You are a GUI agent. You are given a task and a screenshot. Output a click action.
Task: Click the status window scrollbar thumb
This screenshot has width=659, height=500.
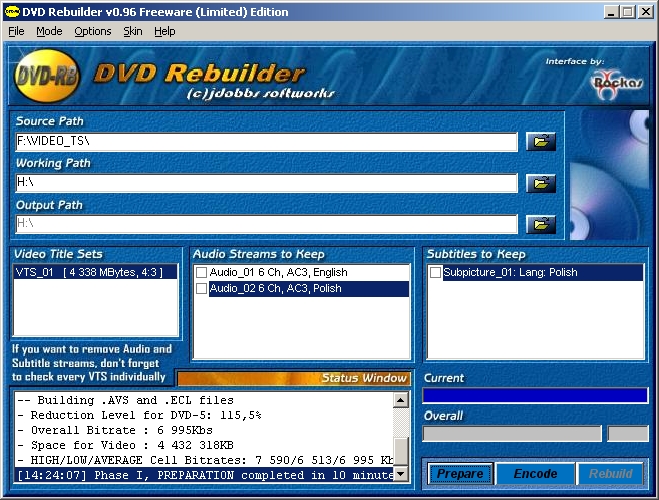pyautogui.click(x=401, y=452)
